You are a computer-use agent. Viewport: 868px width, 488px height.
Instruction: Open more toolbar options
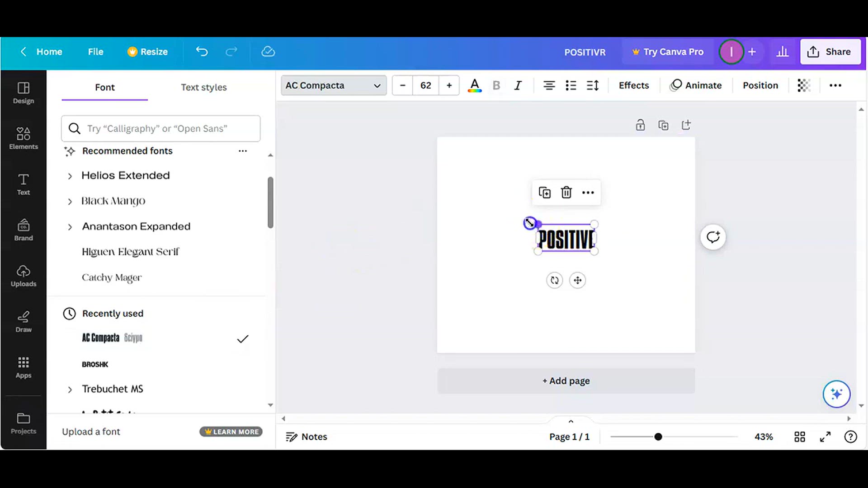(835, 85)
